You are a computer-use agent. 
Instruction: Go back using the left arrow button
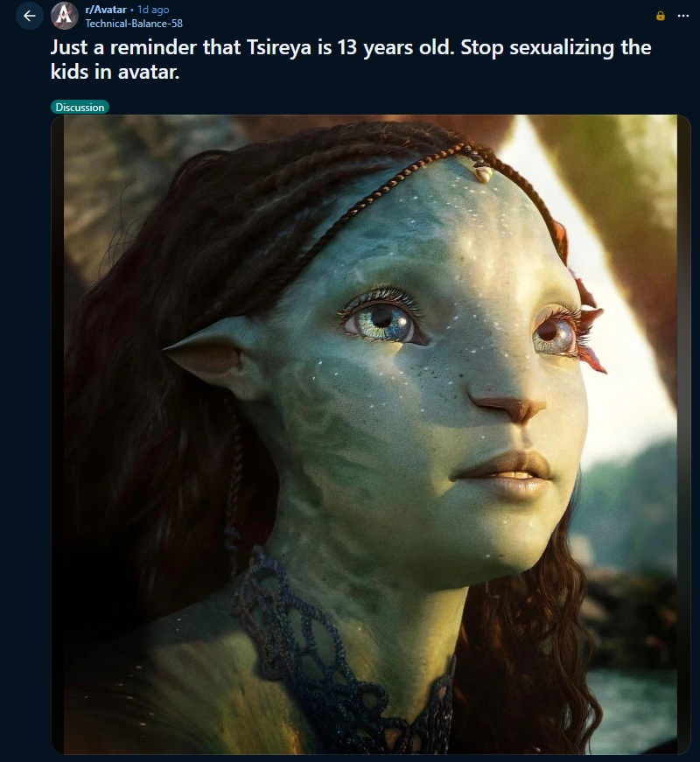click(30, 16)
